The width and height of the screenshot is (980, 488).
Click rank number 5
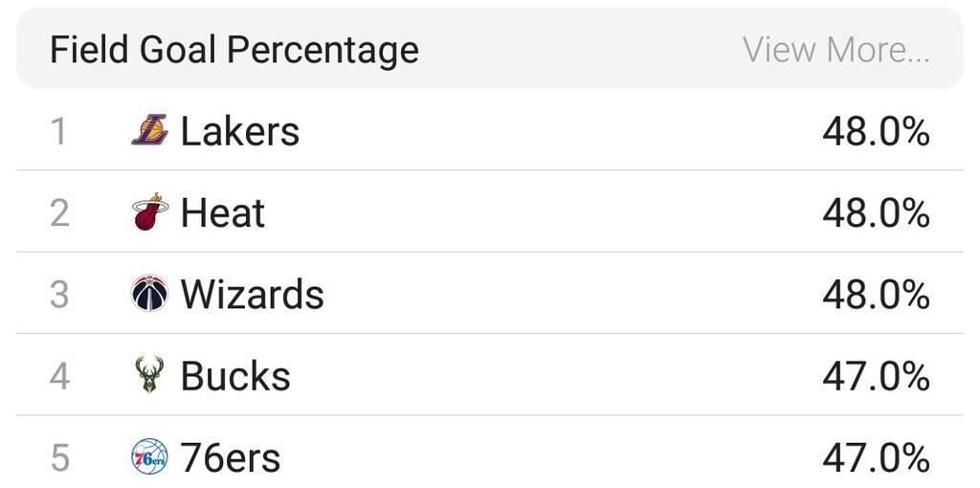(59, 458)
